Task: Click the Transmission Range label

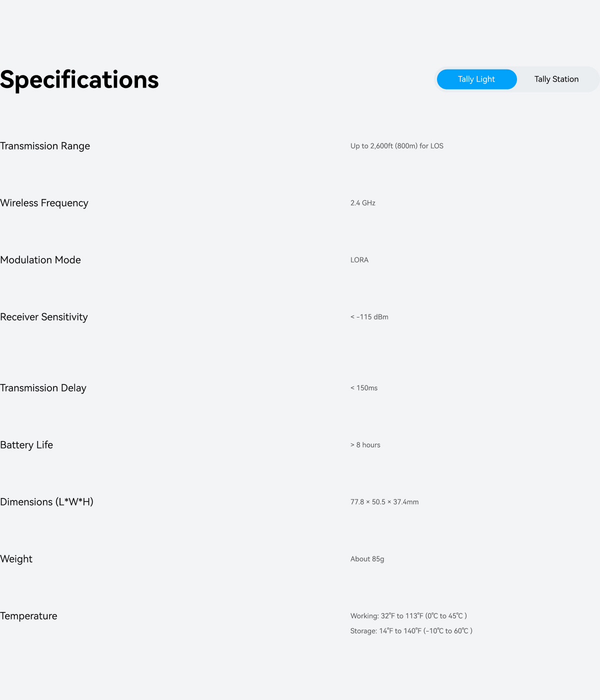Action: 45,146
